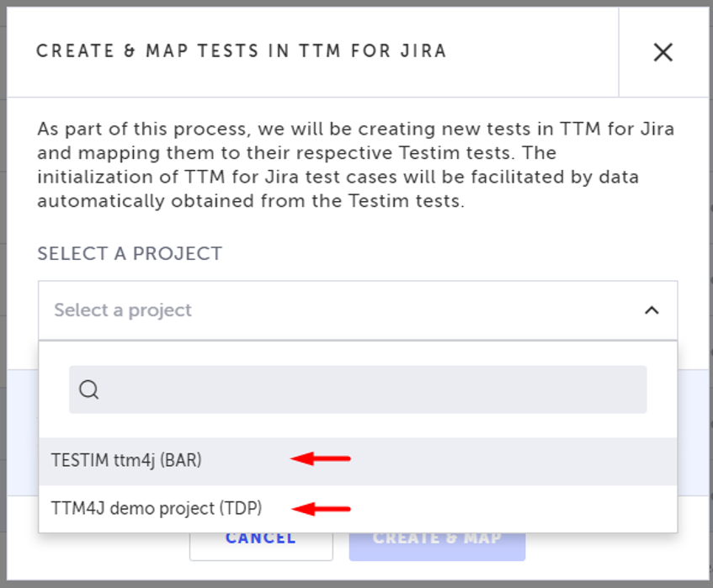
Task: Click the magnifying glass search icon
Action: 89,389
